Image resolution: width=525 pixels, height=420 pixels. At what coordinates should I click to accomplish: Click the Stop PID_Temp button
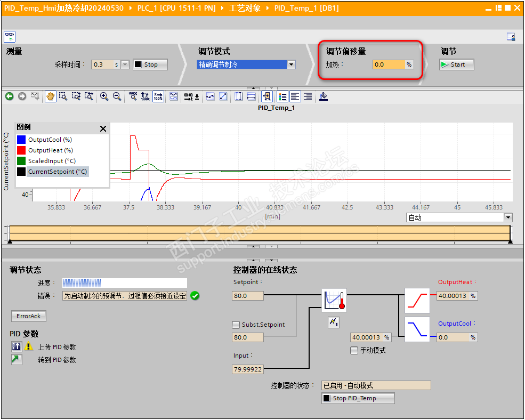(x=358, y=398)
